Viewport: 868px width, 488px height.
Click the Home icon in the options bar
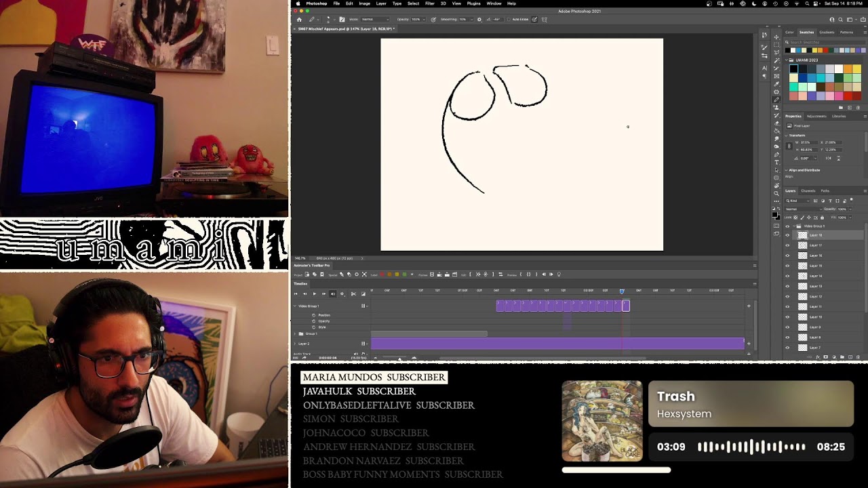coord(299,19)
